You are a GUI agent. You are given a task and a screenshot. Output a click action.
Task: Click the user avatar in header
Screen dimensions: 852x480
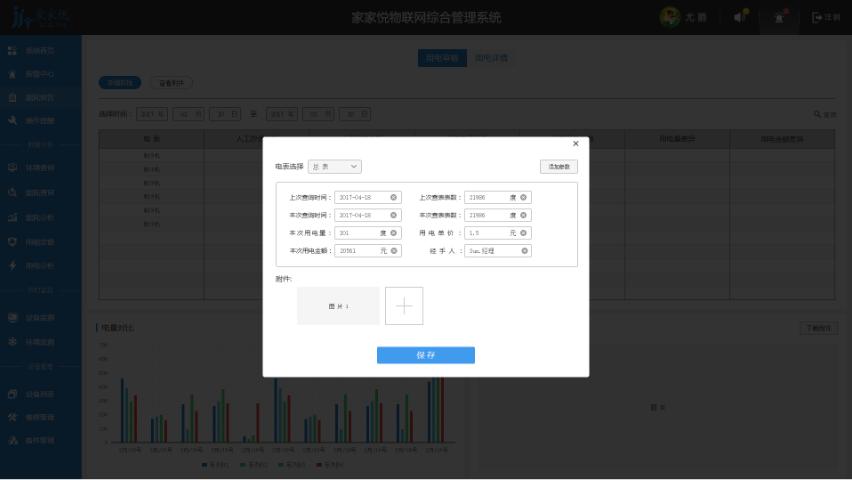pyautogui.click(x=670, y=17)
